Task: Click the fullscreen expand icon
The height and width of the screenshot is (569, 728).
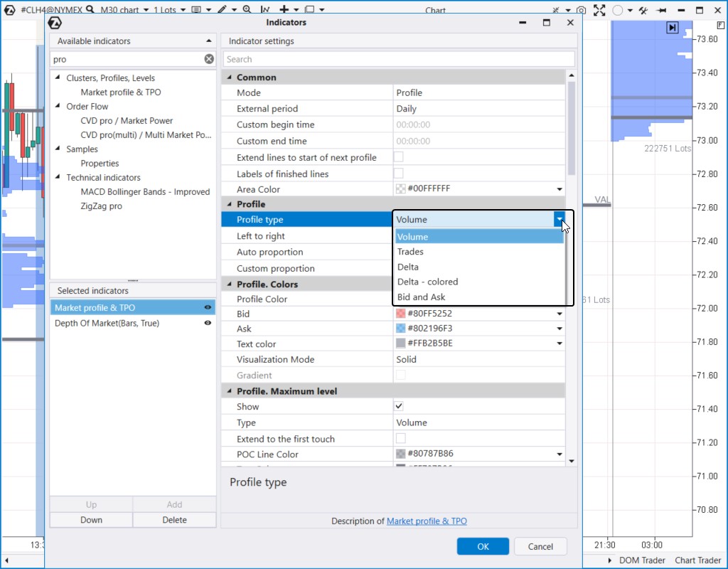Action: click(600, 10)
